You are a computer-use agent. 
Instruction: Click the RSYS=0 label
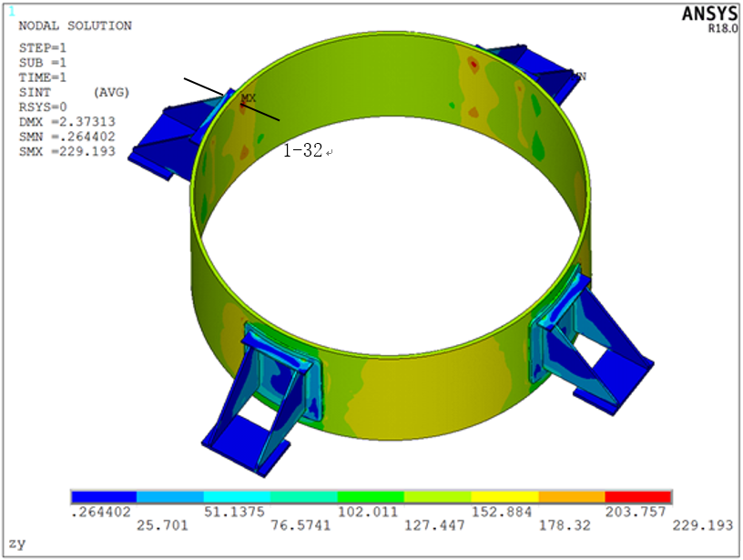coord(43,107)
